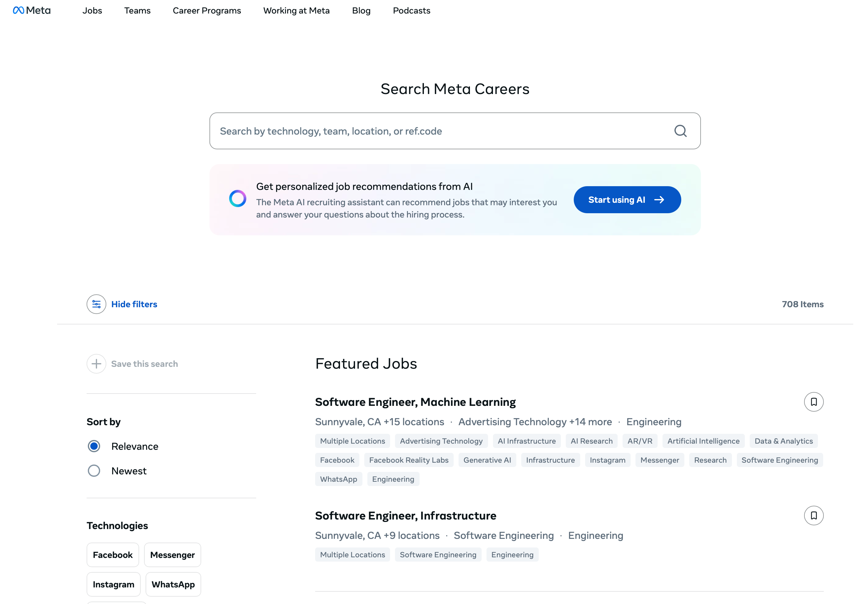Image resolution: width=868 pixels, height=604 pixels.
Task: Click the Featured Jobs heading
Action: pos(366,363)
